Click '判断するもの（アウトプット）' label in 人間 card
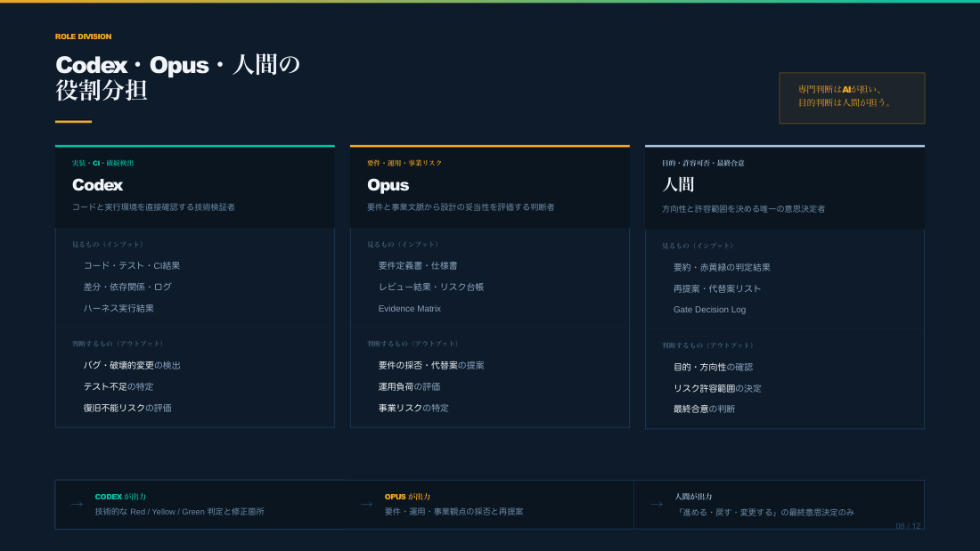Viewport: 980px width, 551px height. [x=709, y=345]
